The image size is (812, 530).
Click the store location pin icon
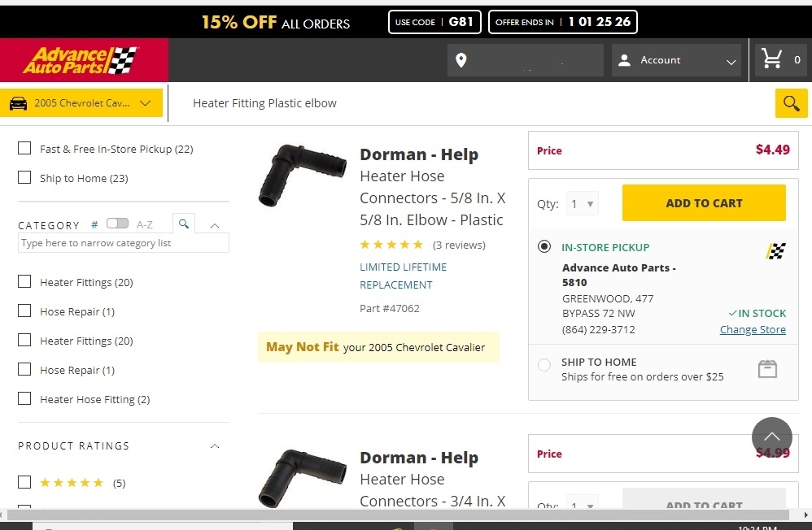point(461,60)
